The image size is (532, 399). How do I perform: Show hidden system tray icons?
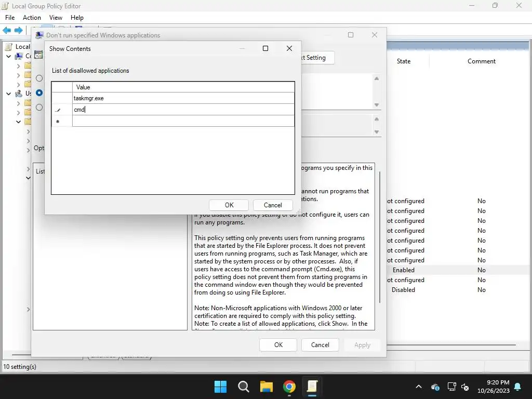point(419,387)
